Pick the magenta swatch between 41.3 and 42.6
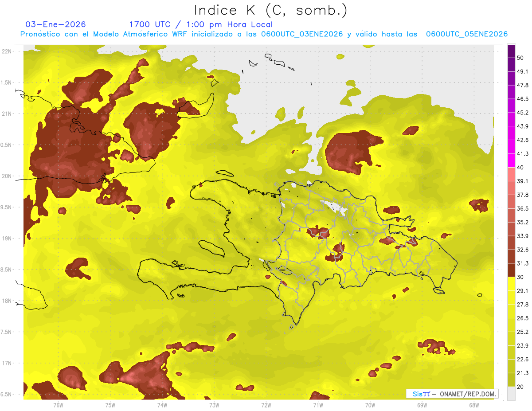This screenshot has height=411, width=532. click(x=511, y=147)
